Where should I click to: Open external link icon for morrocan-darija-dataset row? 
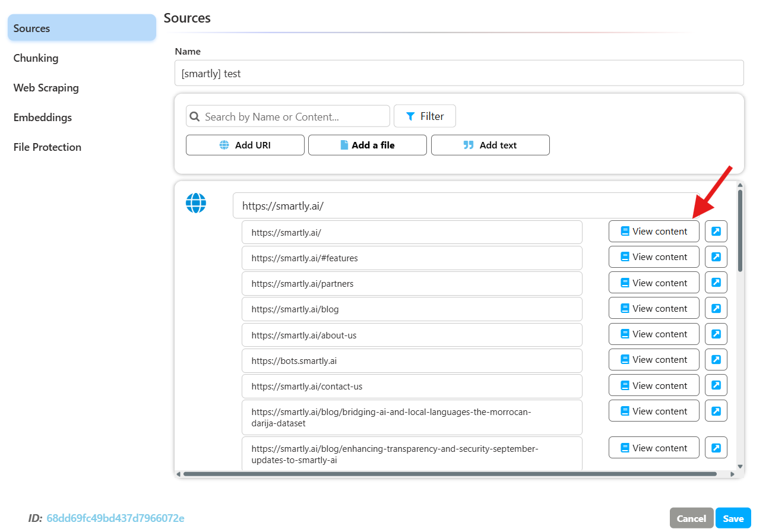[x=716, y=411]
